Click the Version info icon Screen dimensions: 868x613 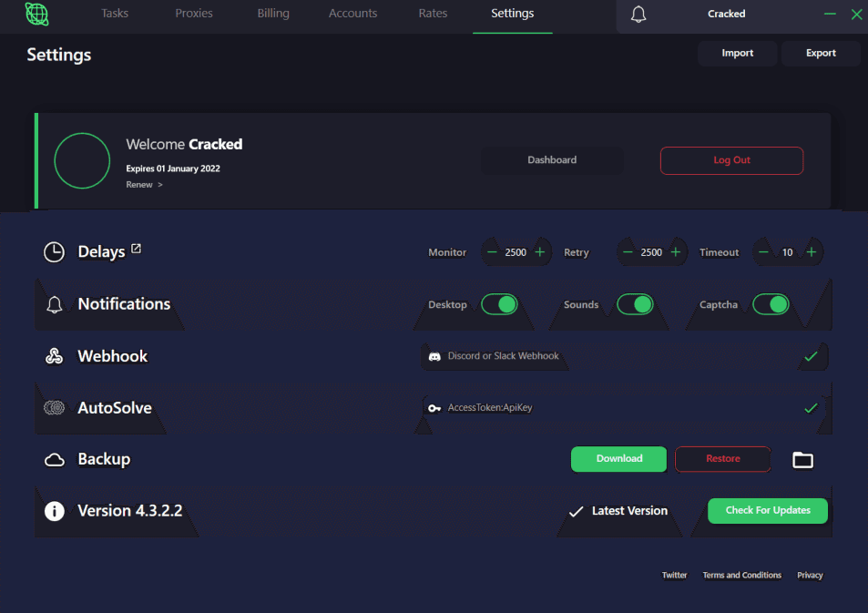coord(54,511)
